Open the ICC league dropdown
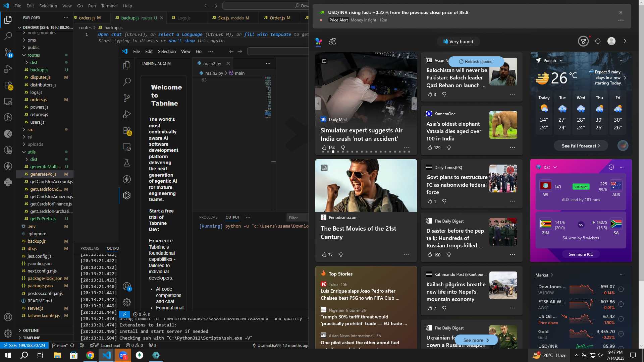This screenshot has height=362, width=644. [x=555, y=167]
